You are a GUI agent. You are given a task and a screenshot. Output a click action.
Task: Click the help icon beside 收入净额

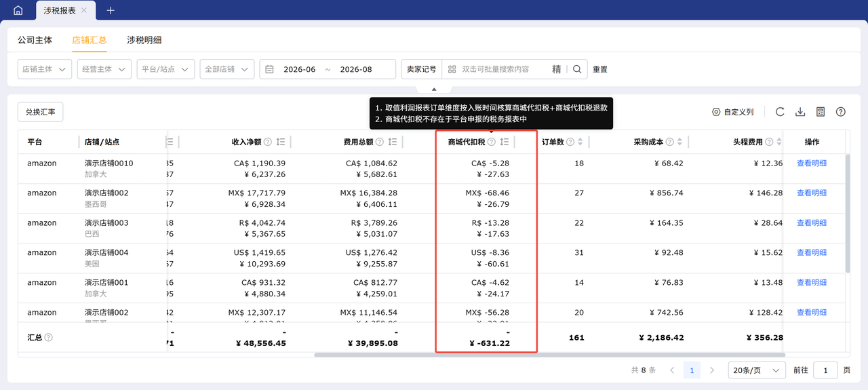[x=268, y=142]
